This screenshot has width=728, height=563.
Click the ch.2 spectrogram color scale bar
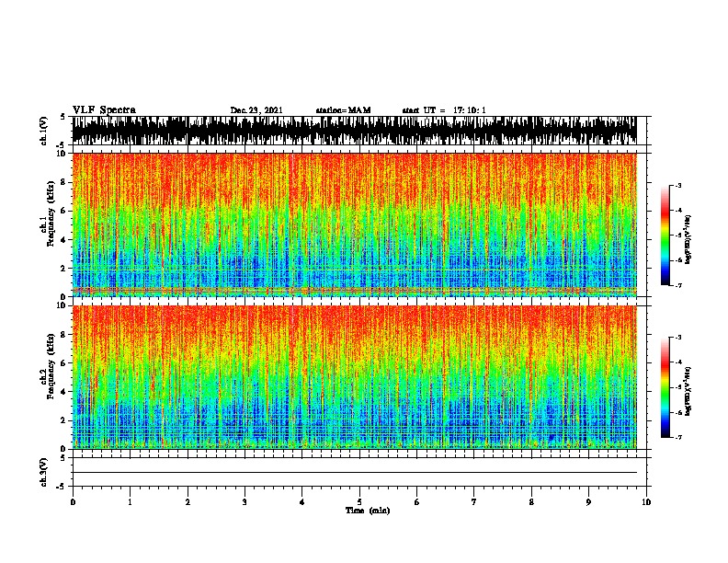tap(665, 387)
